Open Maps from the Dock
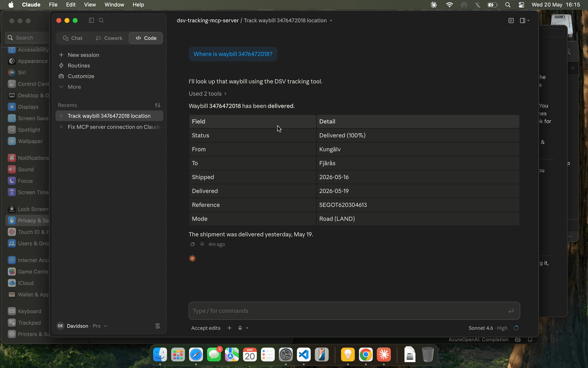The image size is (588, 368). [x=232, y=355]
